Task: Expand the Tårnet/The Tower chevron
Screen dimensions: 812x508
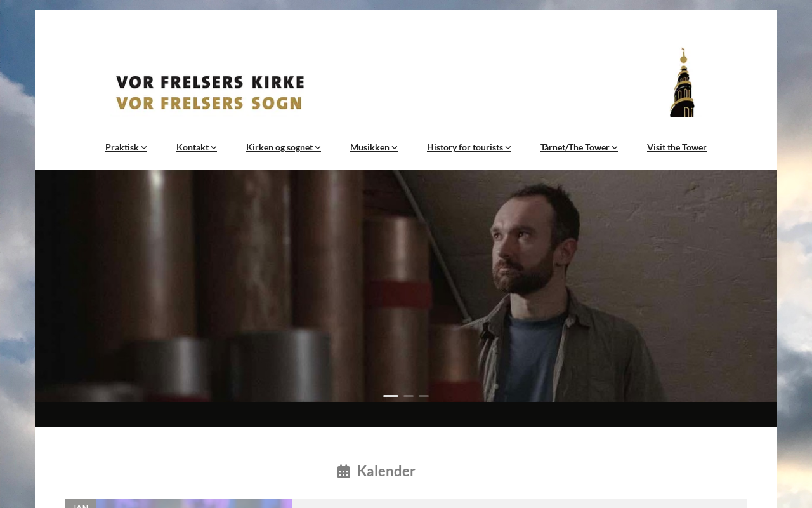Action: (x=615, y=147)
